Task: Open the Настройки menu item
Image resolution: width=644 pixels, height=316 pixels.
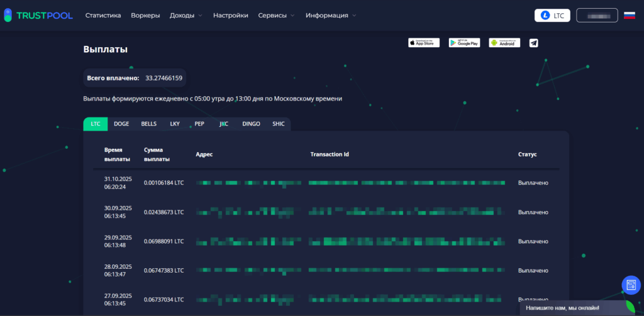Action: pos(231,15)
